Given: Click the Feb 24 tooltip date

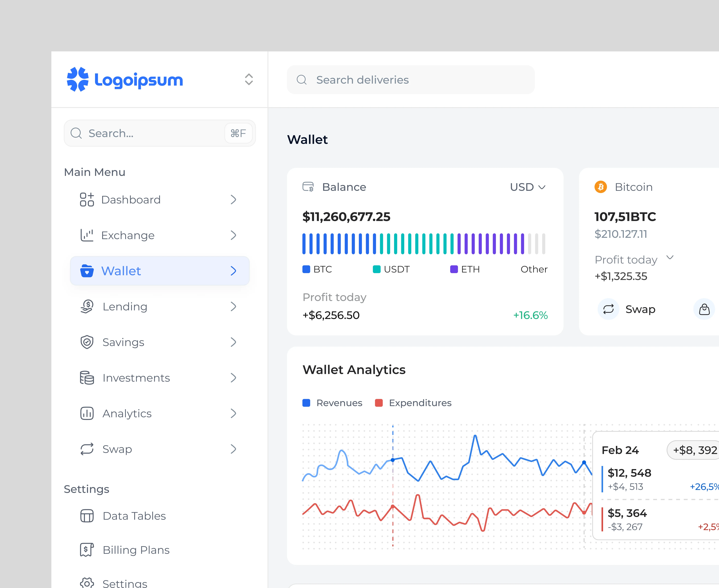Looking at the screenshot, I should 620,450.
